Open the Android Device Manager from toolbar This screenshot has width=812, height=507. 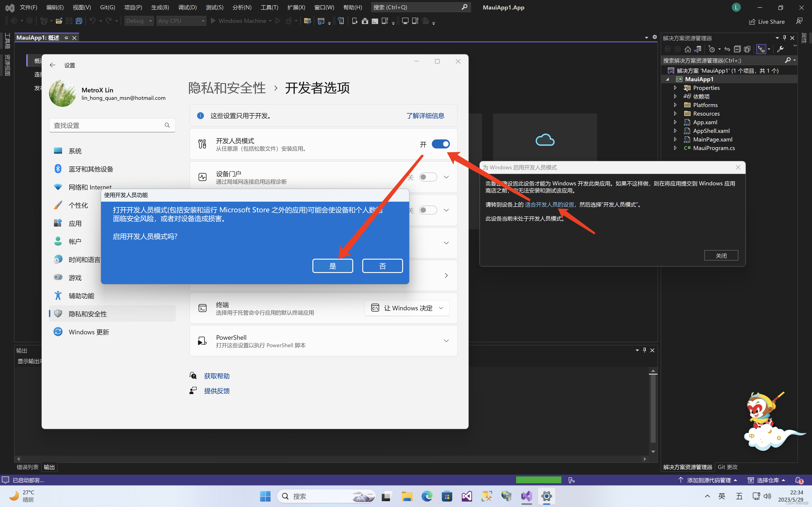click(384, 21)
